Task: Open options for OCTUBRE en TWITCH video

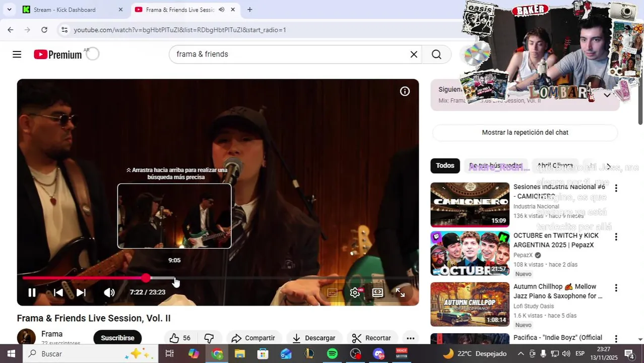Action: (616, 237)
